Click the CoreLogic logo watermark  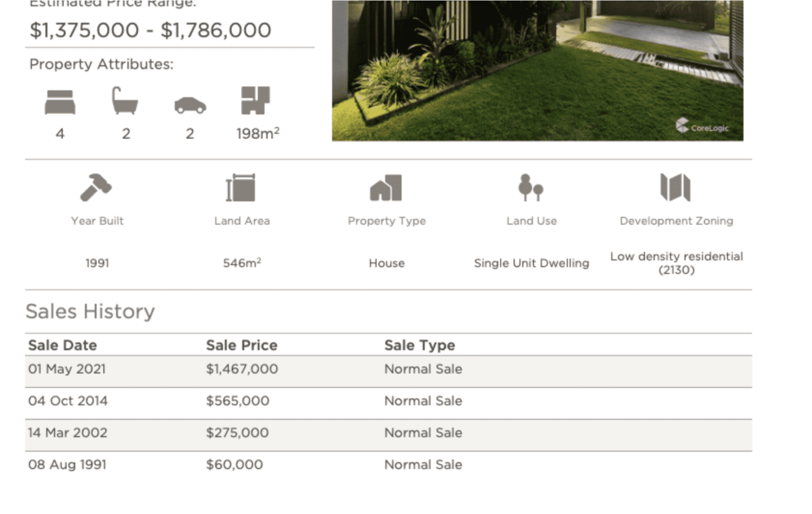pyautogui.click(x=703, y=127)
